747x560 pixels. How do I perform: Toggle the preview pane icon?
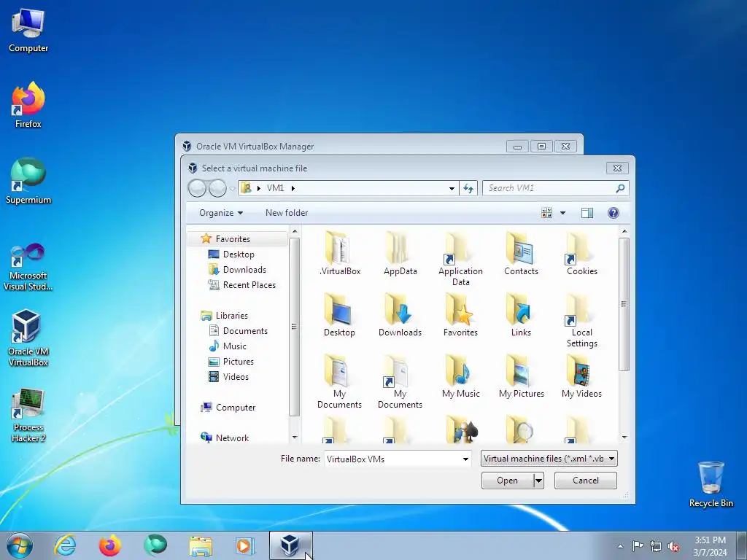(587, 213)
